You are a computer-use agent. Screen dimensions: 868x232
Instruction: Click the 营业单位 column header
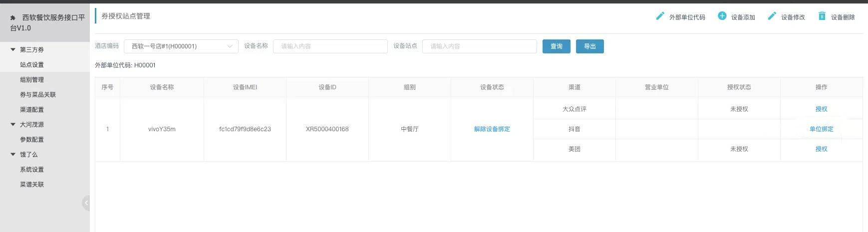(657, 87)
